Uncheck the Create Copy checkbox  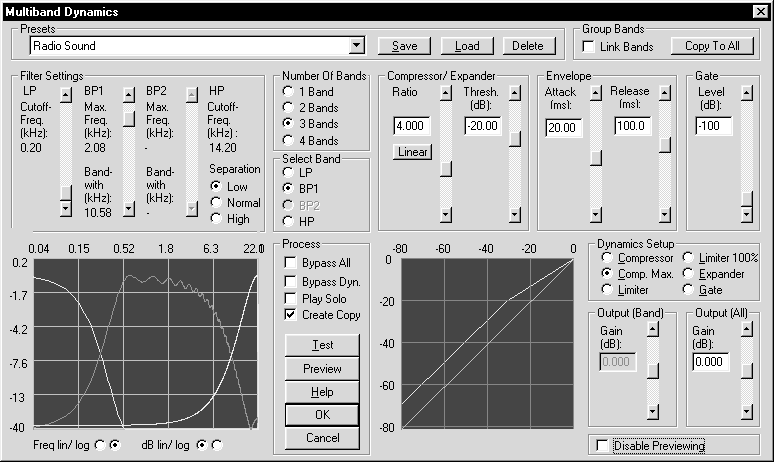click(x=291, y=315)
